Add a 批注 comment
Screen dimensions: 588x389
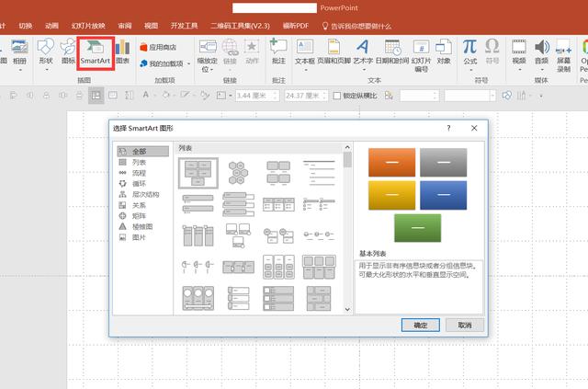coord(278,51)
